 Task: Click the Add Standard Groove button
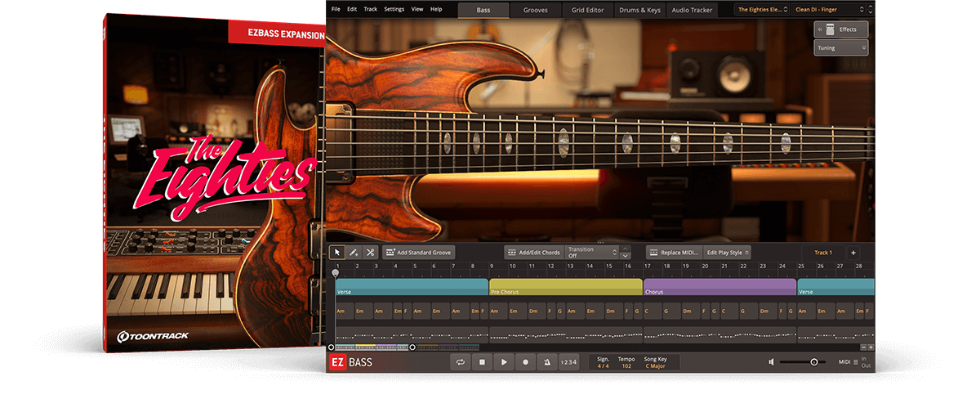(x=418, y=253)
